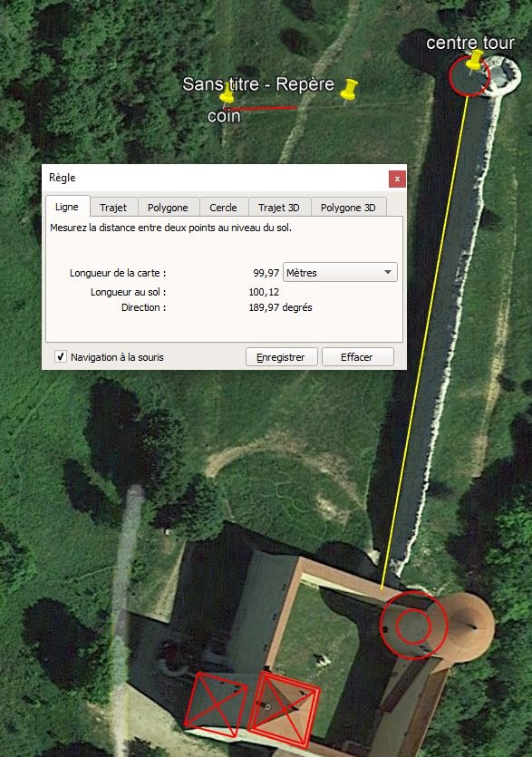The width and height of the screenshot is (532, 757).
Task: Click the right red crossed square overlay
Action: [284, 709]
